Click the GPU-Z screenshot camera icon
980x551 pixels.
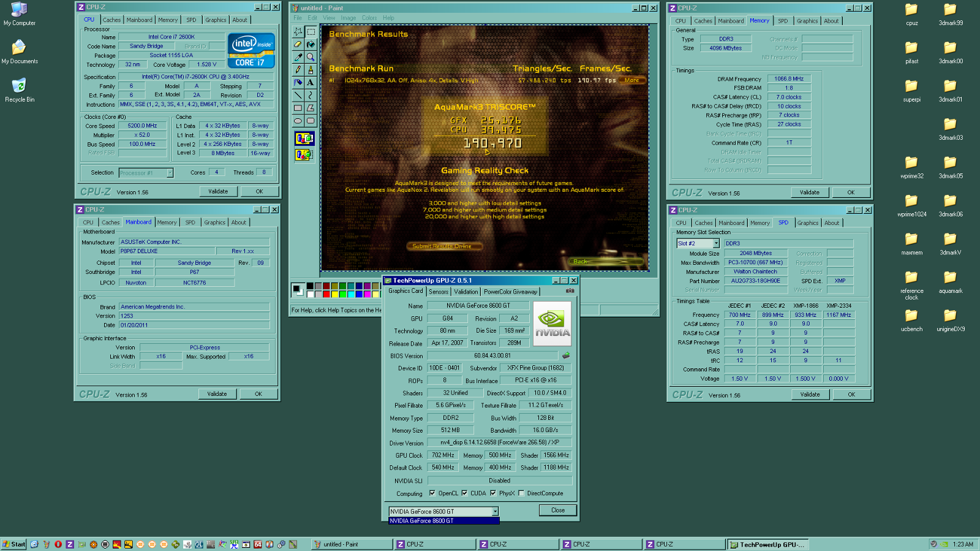[570, 291]
